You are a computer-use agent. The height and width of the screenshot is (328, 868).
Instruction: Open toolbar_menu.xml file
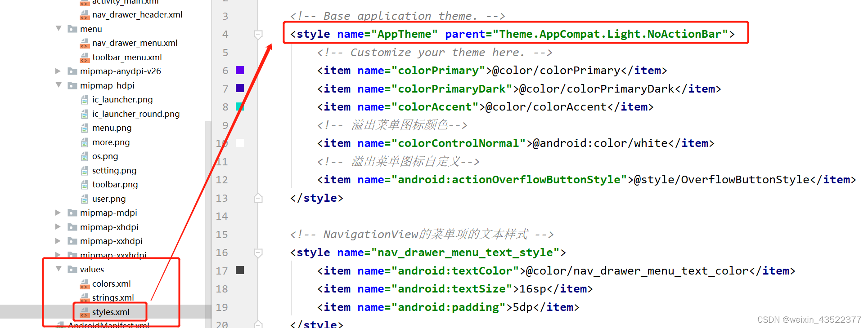[127, 58]
